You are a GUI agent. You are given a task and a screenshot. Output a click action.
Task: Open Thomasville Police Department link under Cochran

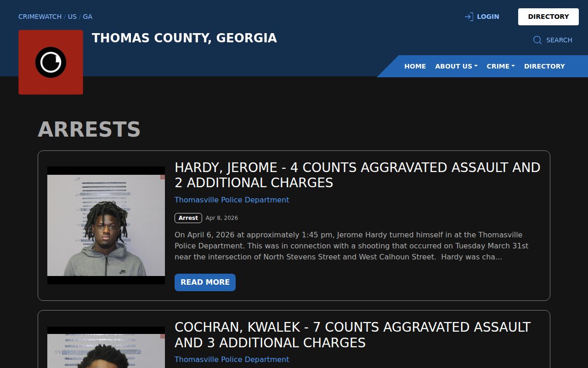pos(232,359)
